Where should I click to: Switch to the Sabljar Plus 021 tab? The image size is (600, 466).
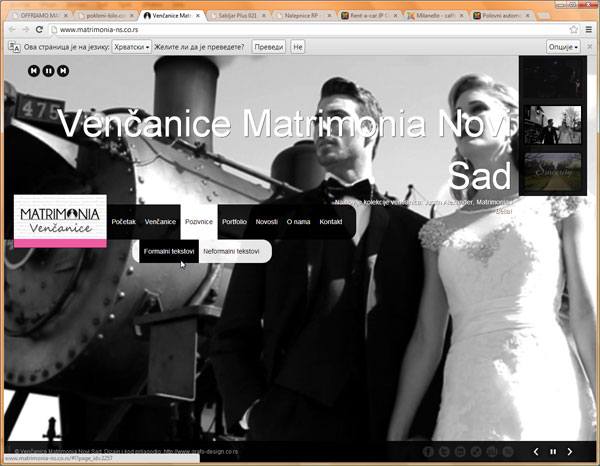[238, 16]
